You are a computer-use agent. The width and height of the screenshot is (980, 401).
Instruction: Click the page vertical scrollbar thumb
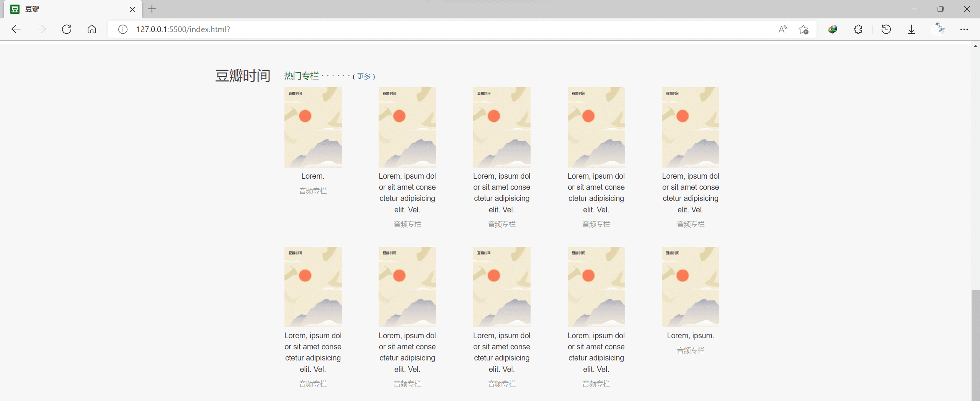[976, 344]
